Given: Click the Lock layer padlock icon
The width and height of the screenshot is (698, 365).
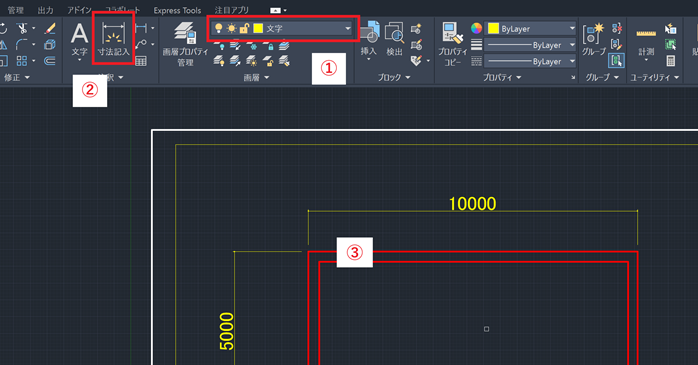Looking at the screenshot, I should tap(268, 45).
